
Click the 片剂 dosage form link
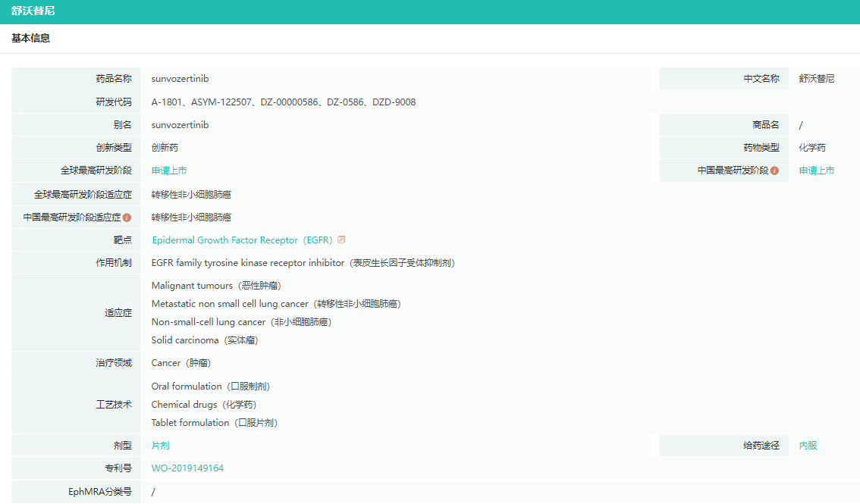point(160,446)
